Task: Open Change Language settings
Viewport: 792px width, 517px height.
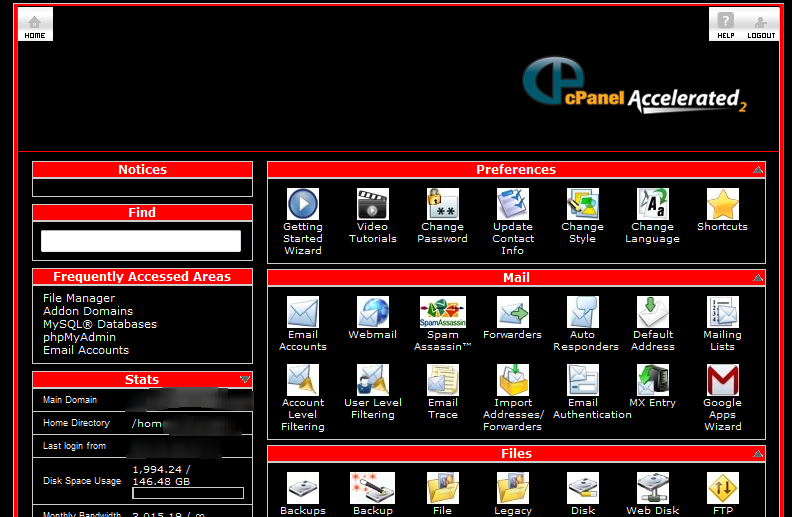Action: (x=653, y=204)
